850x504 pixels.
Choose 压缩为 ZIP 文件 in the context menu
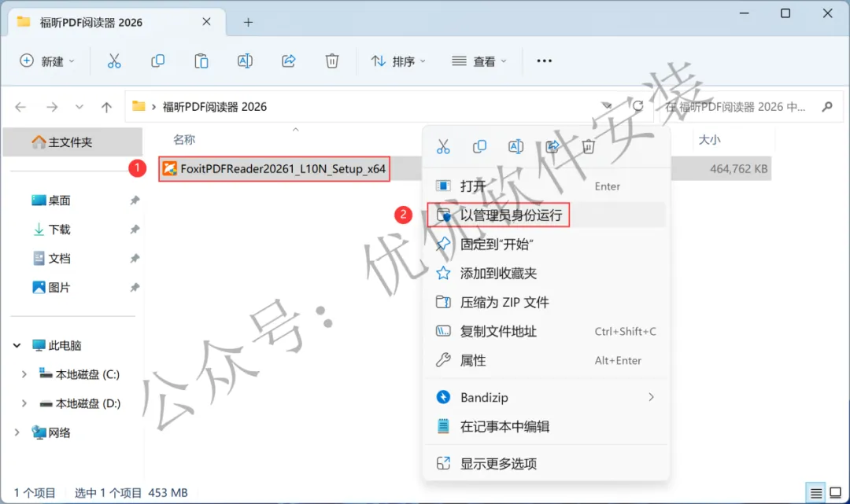tap(546, 302)
